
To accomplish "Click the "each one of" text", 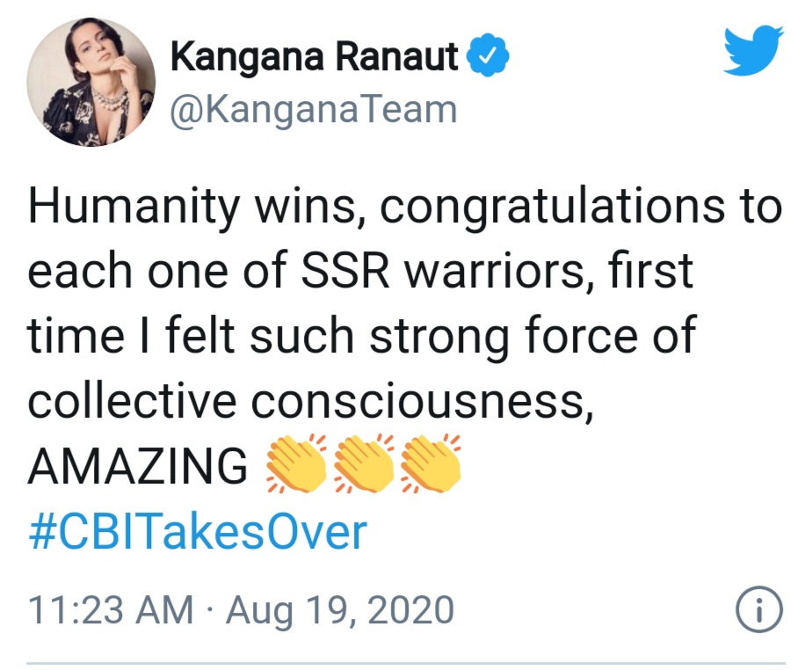I will click(157, 271).
